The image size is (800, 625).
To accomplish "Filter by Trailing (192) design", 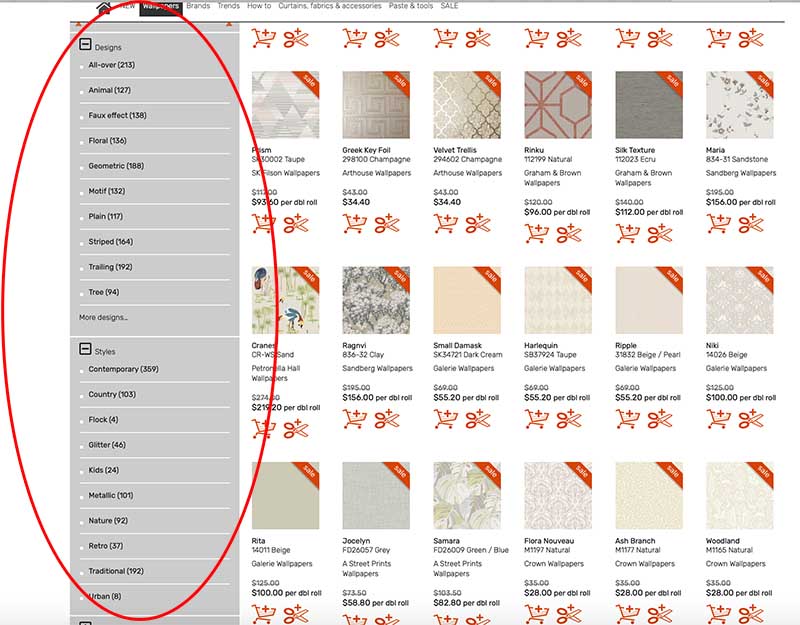I will point(110,267).
